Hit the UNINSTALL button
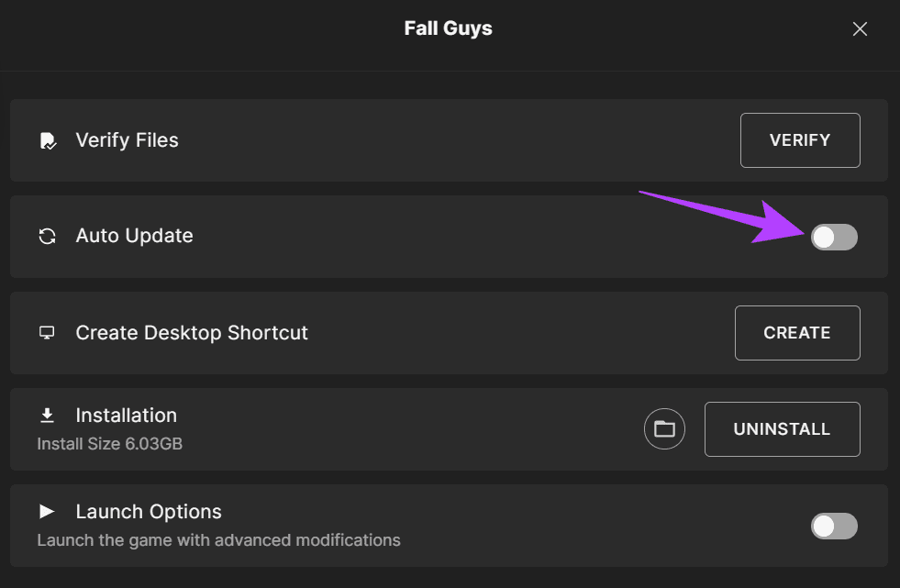The image size is (900, 588). tap(782, 429)
